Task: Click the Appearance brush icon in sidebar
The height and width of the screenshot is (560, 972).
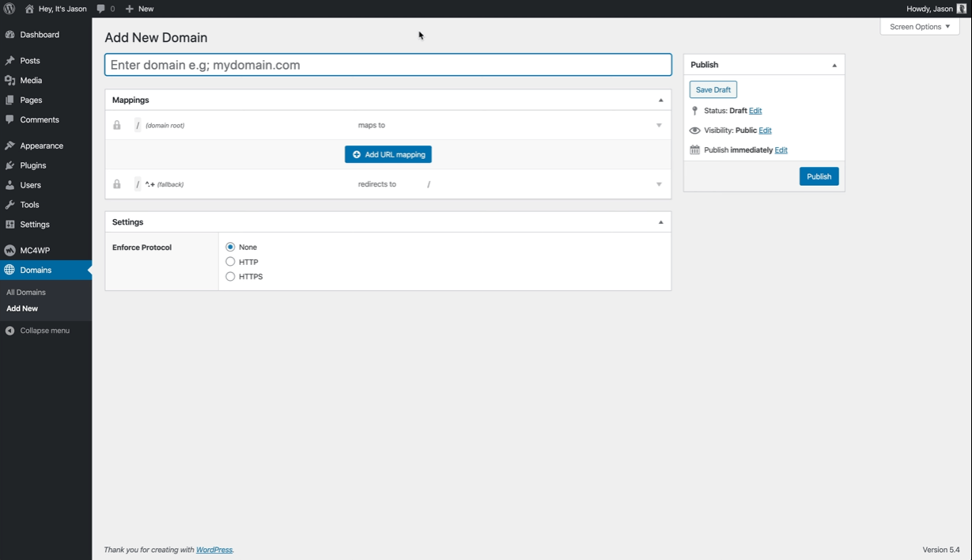Action: pos(11,145)
